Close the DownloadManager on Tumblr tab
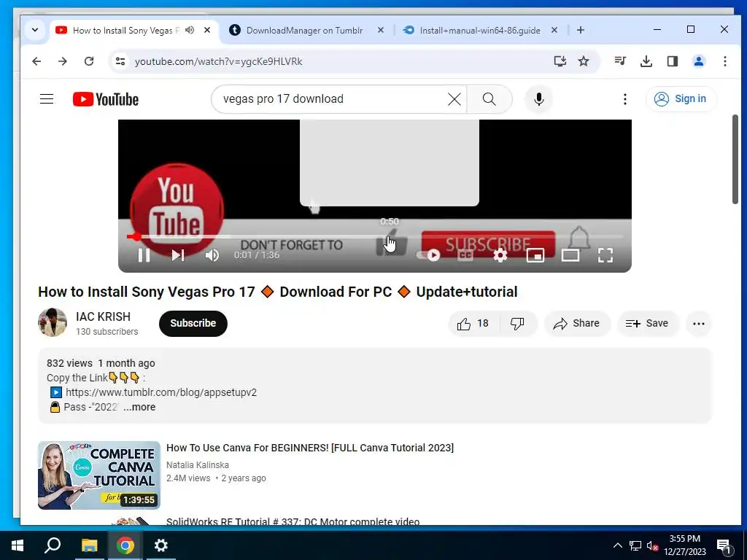Viewport: 747px width, 560px height. pyautogui.click(x=380, y=30)
